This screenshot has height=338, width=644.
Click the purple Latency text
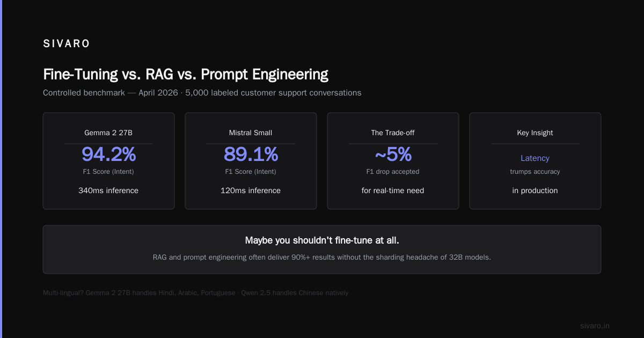pos(535,158)
